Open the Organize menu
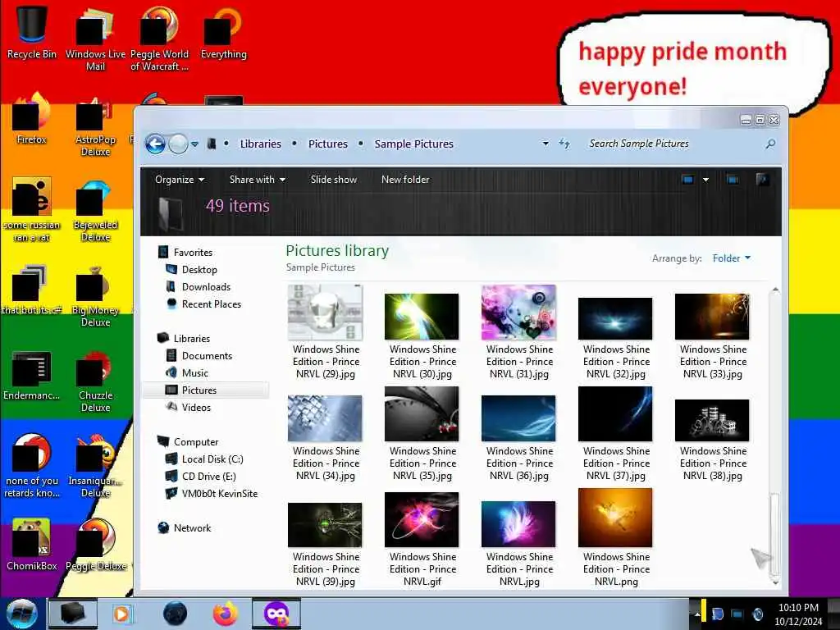The image size is (840, 630). [180, 180]
